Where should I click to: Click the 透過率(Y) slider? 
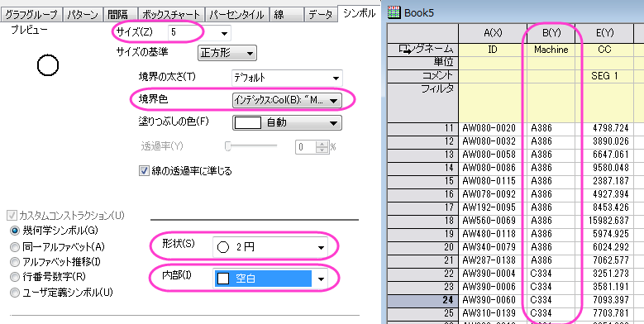[x=251, y=146]
